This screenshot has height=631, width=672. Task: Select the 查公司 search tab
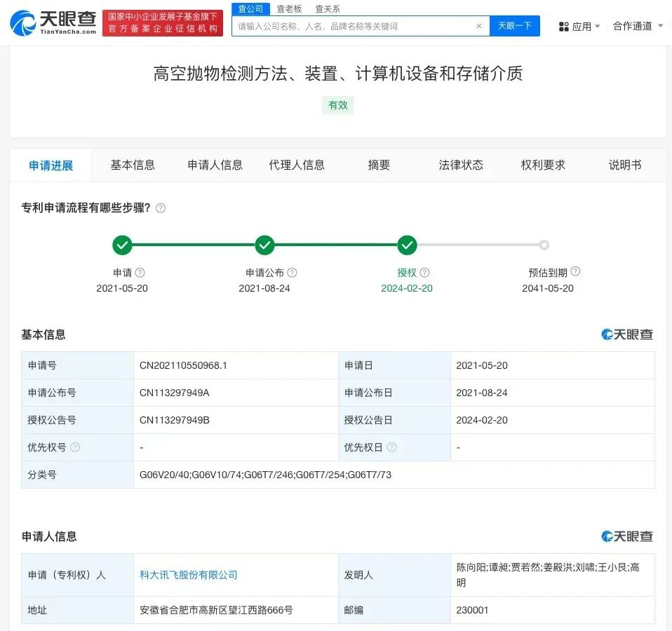250,8
